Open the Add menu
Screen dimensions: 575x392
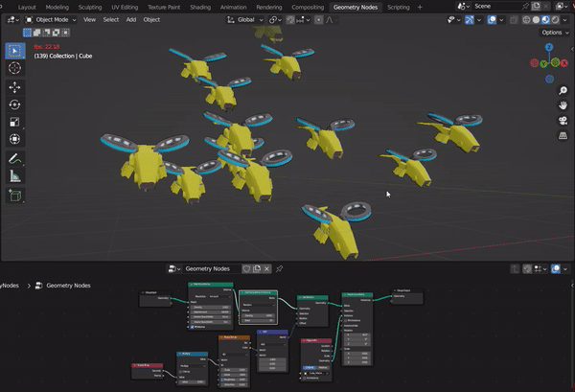point(131,20)
